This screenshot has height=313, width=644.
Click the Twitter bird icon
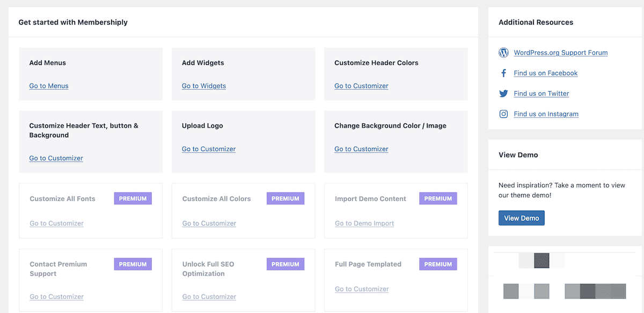503,93
